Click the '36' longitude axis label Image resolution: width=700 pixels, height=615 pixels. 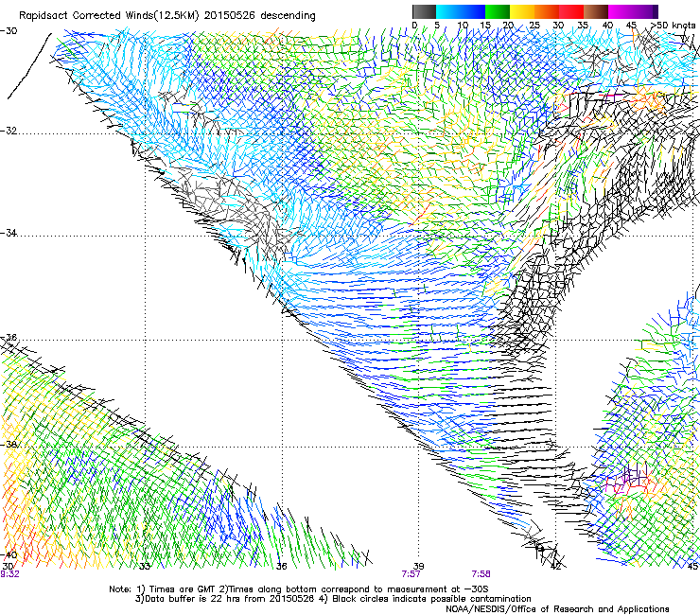(x=281, y=567)
